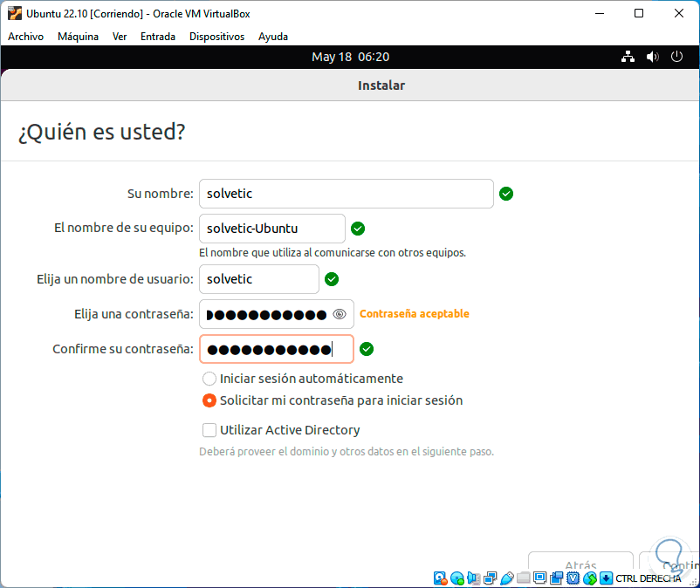The height and width of the screenshot is (588, 700).
Task: Click the VirtualBox window title icon
Action: pyautogui.click(x=14, y=13)
